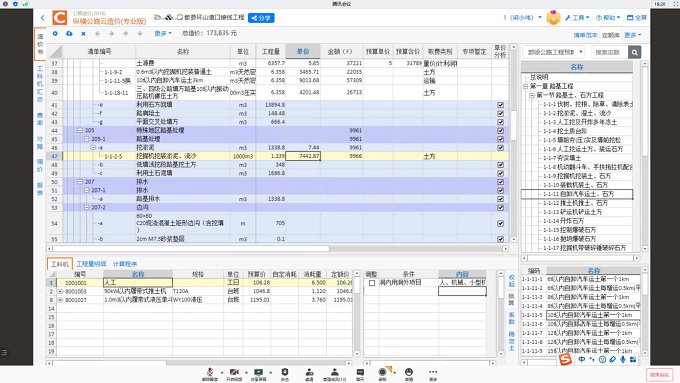Click the red end meeting button
This screenshot has width=680, height=383.
660,374
